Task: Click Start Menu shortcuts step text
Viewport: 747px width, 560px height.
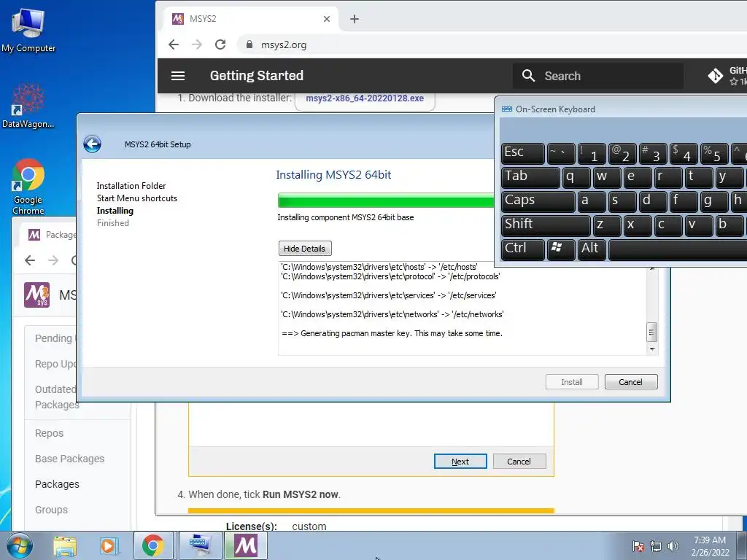Action: click(137, 198)
